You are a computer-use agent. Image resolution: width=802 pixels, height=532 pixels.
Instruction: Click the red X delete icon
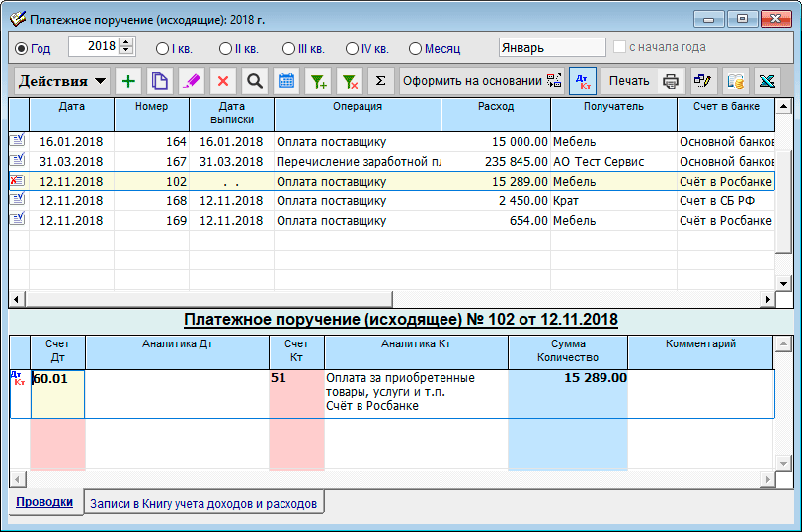point(223,81)
